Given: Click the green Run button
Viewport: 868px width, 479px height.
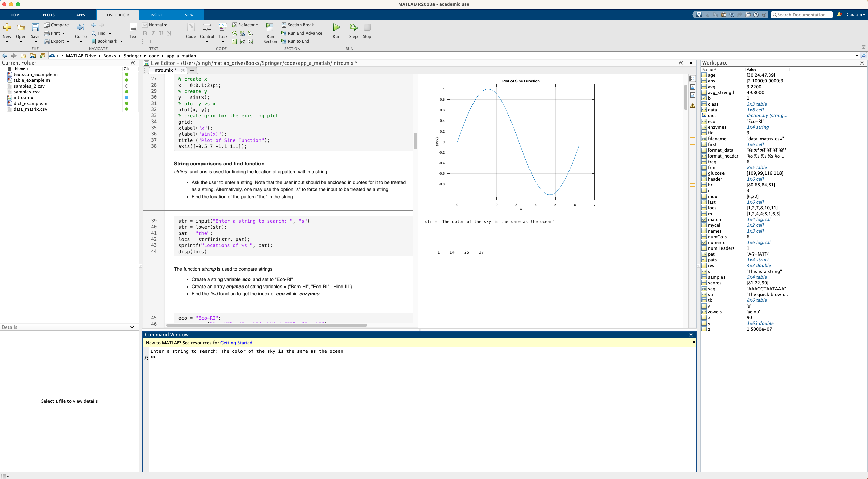Looking at the screenshot, I should [x=336, y=28].
